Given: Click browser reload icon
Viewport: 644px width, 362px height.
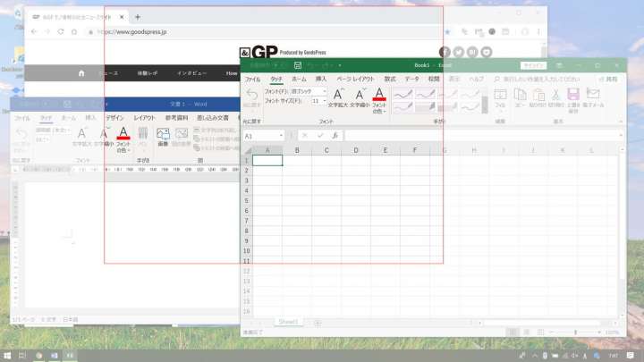Looking at the screenshot, I should click(61, 31).
